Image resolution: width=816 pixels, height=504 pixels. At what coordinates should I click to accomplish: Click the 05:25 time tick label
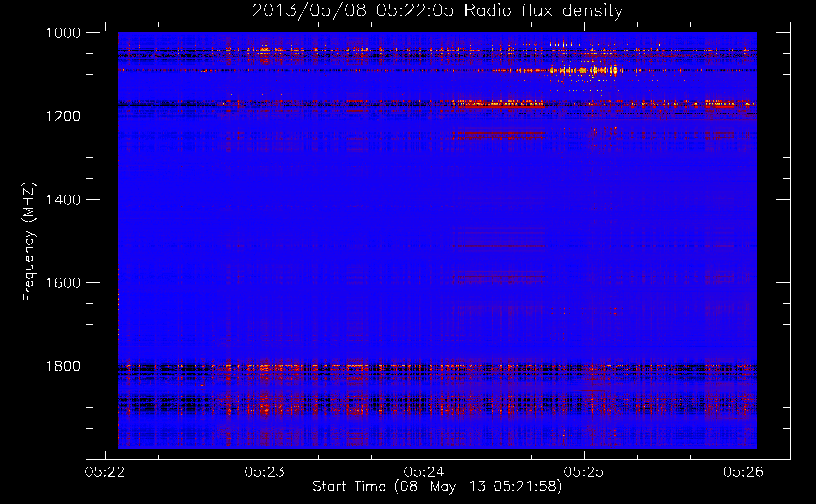584,472
